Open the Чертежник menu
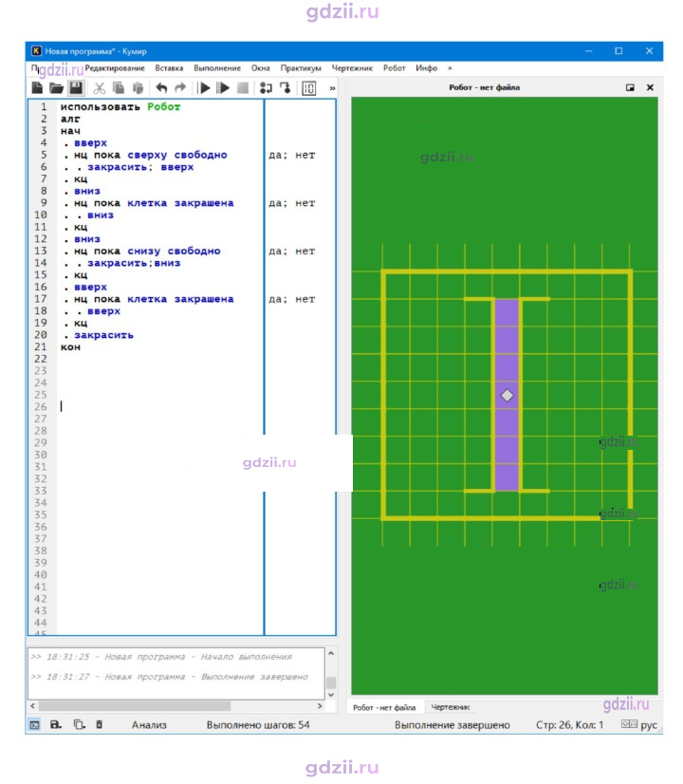683x784 pixels. pyautogui.click(x=352, y=68)
